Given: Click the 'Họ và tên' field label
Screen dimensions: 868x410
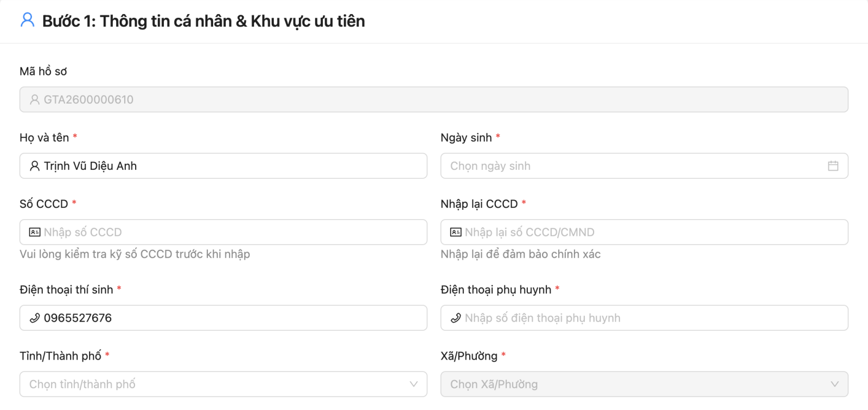Looking at the screenshot, I should pos(44,138).
